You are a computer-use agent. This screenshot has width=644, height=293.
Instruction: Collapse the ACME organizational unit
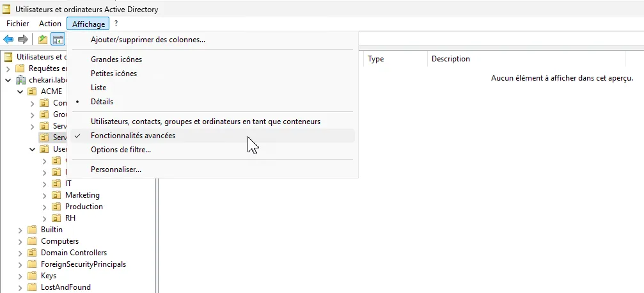tap(20, 91)
